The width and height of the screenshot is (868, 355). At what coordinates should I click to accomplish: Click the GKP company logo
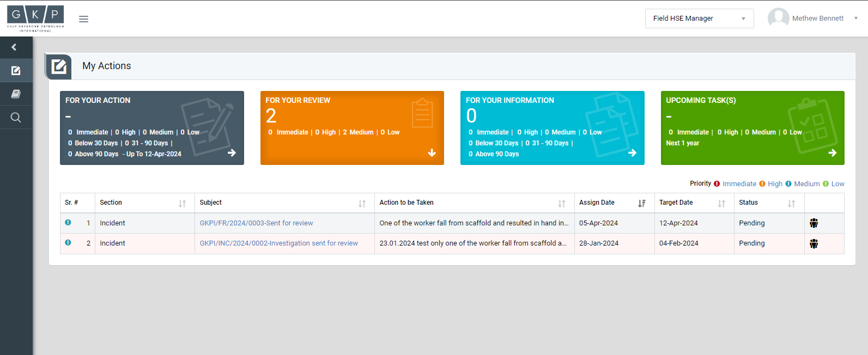pyautogui.click(x=35, y=19)
